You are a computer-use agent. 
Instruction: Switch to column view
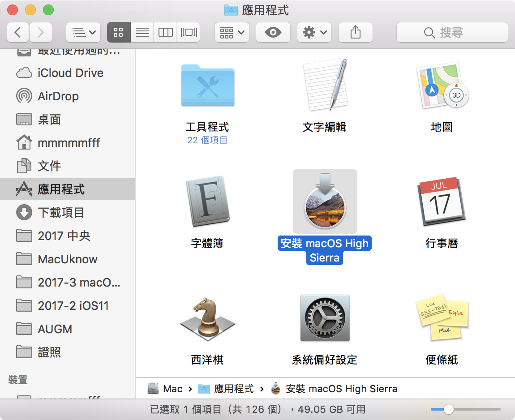(x=165, y=32)
